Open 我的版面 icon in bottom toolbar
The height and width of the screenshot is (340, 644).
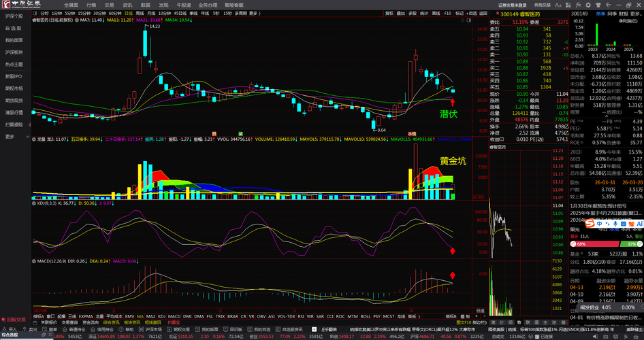197,330
